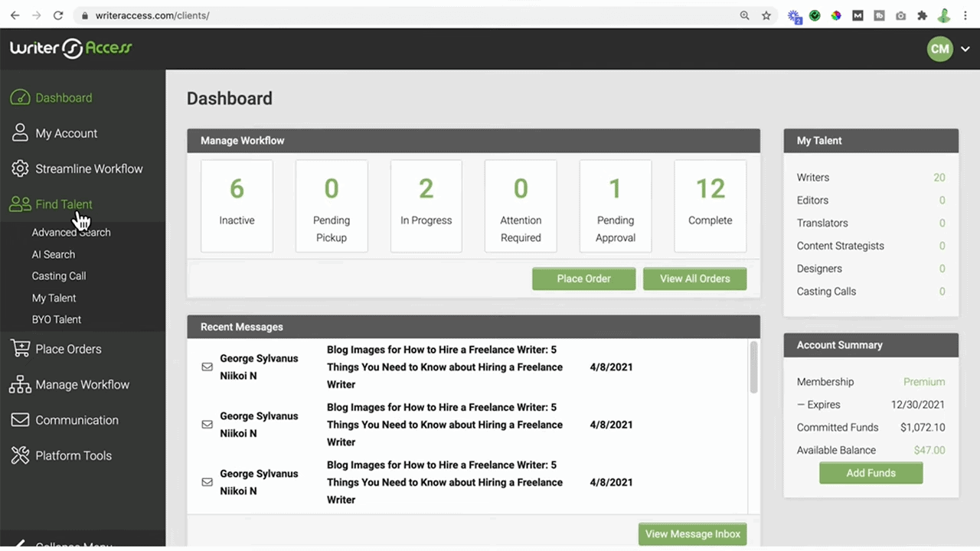Open the envelope icon of the third message
980x551 pixels.
[207, 482]
